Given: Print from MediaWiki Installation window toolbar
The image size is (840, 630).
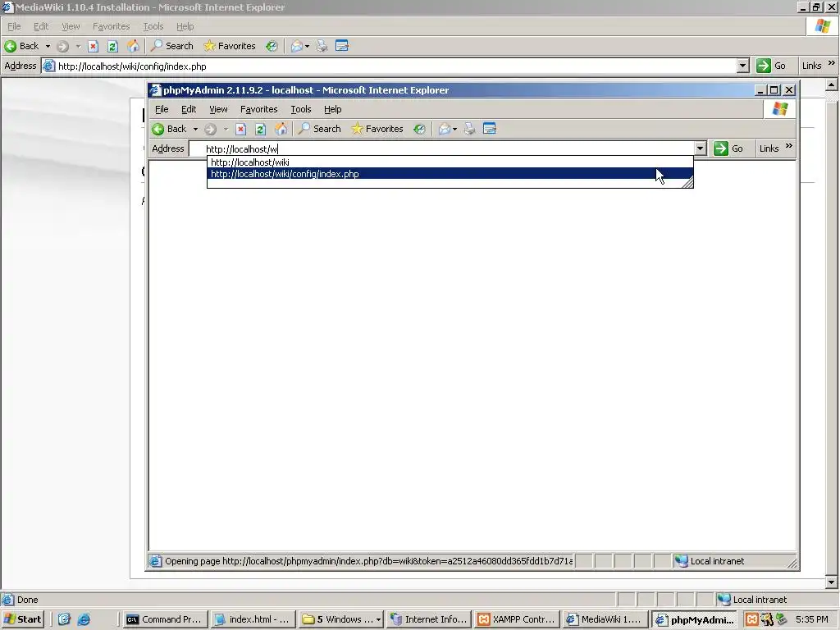Looking at the screenshot, I should 322,46.
